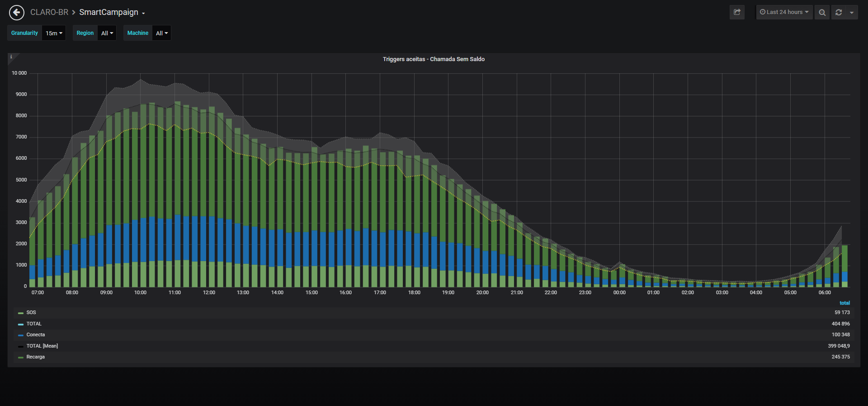Click the 10 000 y-axis label
This screenshot has width=868, height=406.
tap(19, 73)
